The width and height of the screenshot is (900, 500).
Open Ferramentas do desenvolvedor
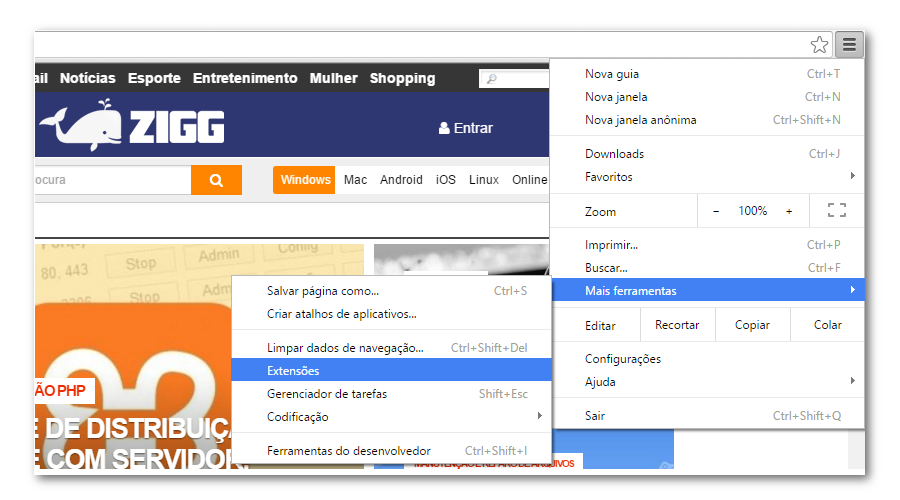(391, 451)
